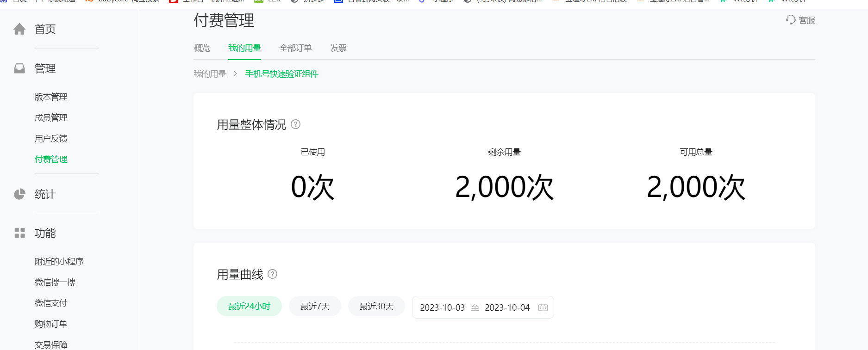Image resolution: width=868 pixels, height=350 pixels.
Task: Click the end date 2023-10-04 field
Action: tap(507, 307)
